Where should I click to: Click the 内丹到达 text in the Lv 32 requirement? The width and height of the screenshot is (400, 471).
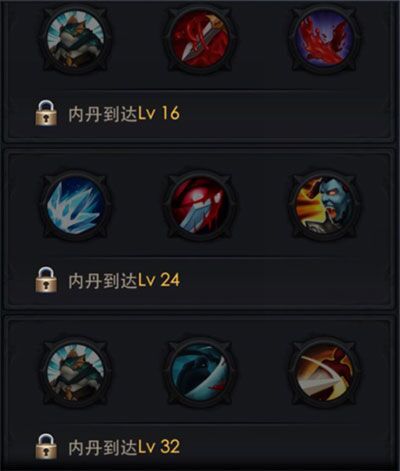pos(103,447)
